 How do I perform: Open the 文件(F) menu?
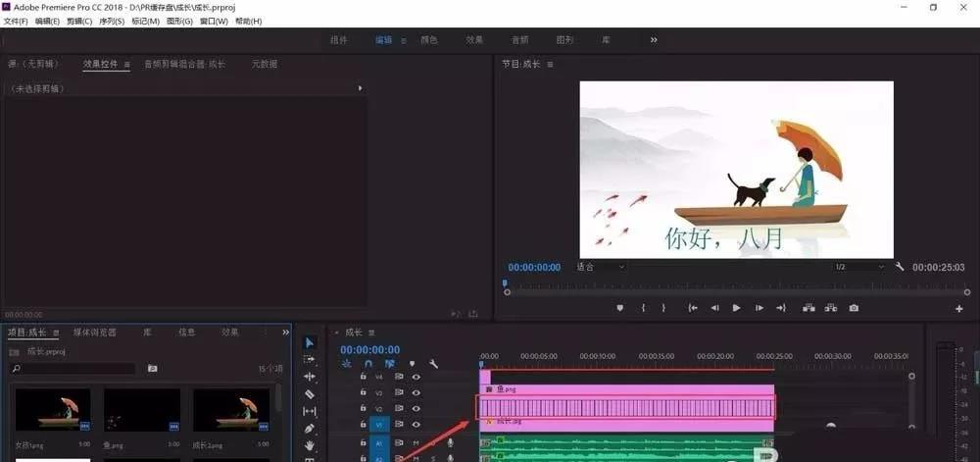coord(16,22)
